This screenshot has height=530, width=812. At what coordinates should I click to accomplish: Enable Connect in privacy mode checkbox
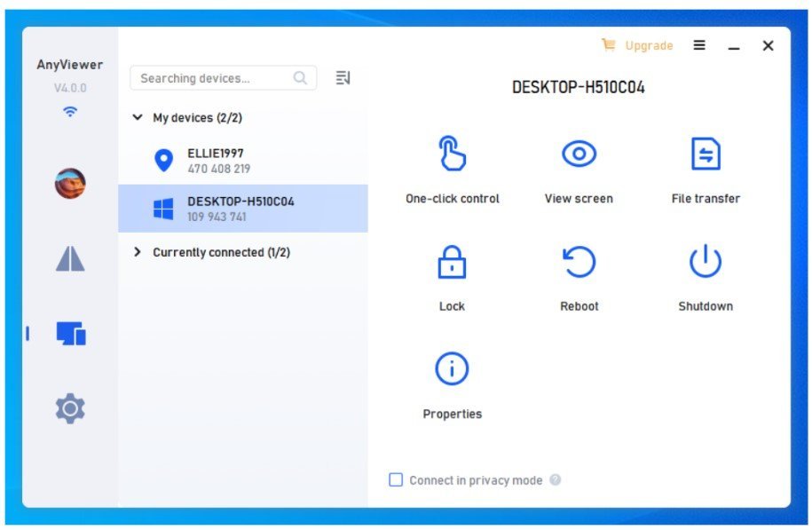[x=396, y=480]
